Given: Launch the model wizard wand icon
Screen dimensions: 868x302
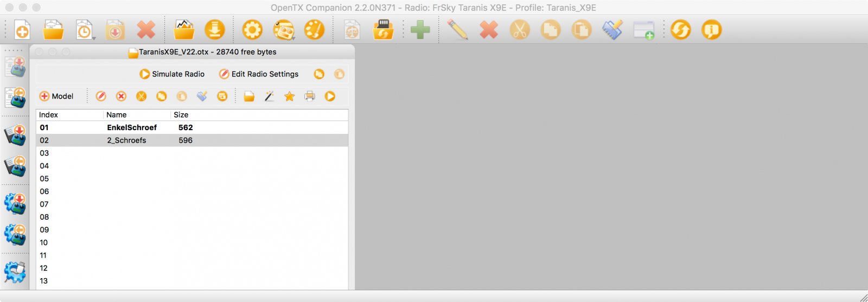Looking at the screenshot, I should 269,97.
